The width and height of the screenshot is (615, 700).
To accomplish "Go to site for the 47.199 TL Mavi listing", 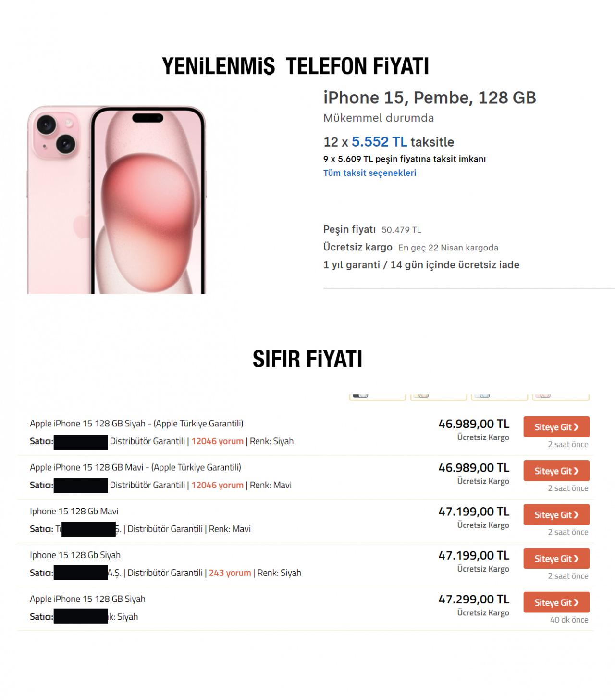I will coord(556,515).
